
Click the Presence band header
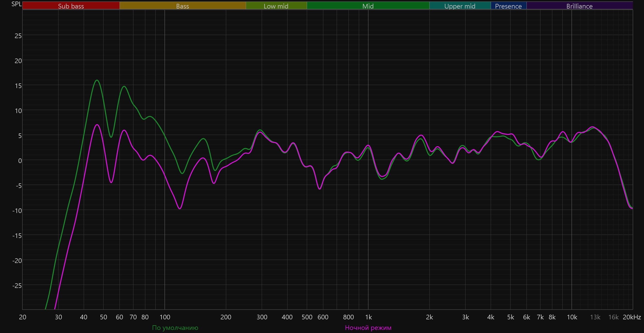[508, 6]
